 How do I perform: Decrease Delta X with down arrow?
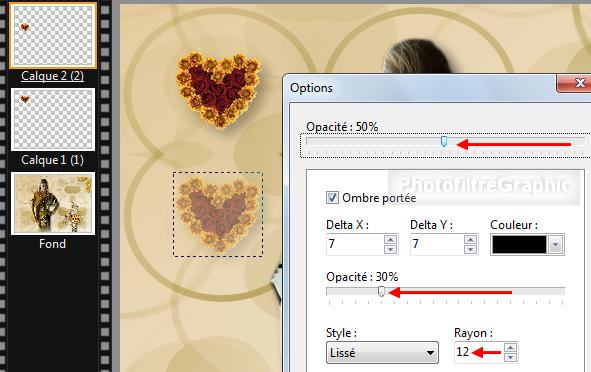391,249
